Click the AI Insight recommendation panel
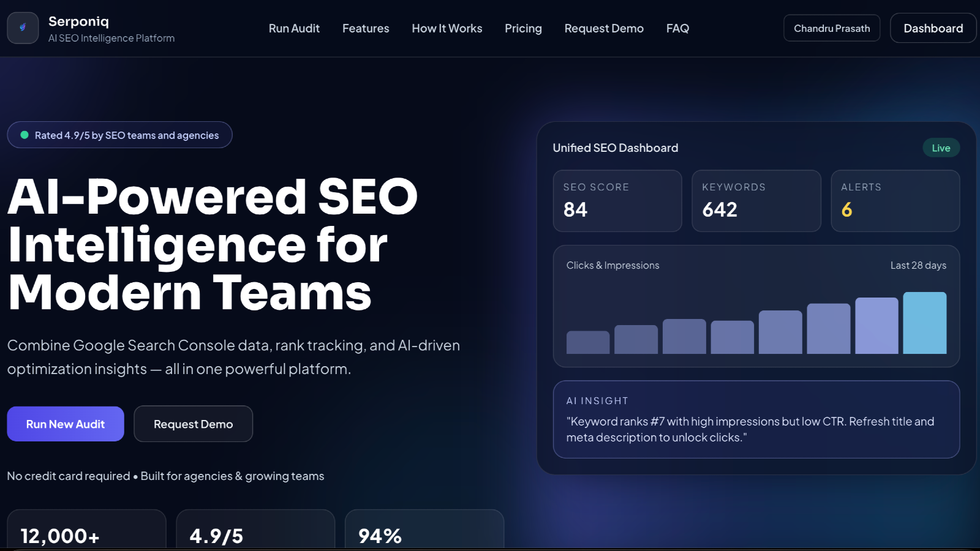The width and height of the screenshot is (980, 551). [756, 419]
